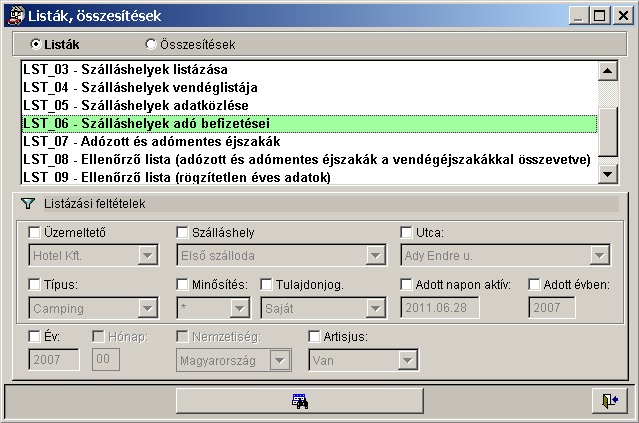The height and width of the screenshot is (423, 639).
Task: Toggle the Adott évben checkbox
Action: point(534,284)
